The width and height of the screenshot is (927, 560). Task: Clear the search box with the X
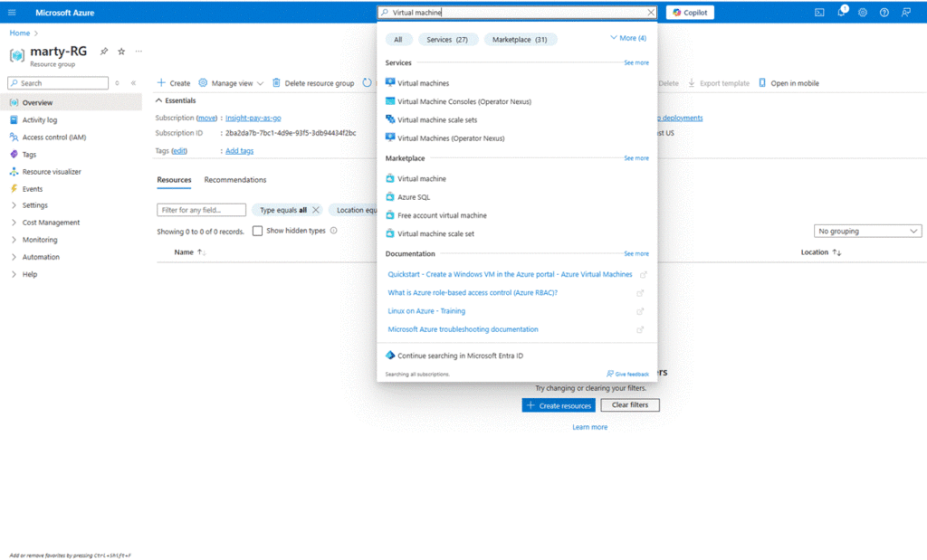point(650,13)
